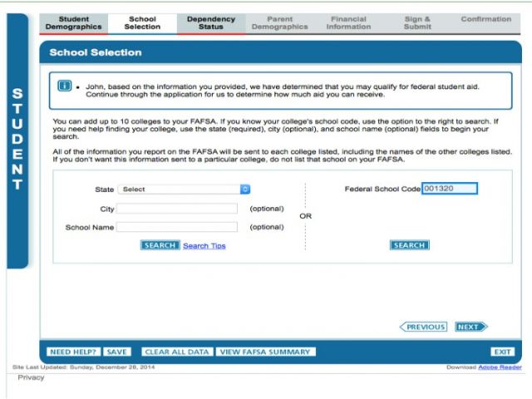The width and height of the screenshot is (532, 399).
Task: Click the Federal School Code field
Action: [449, 189]
